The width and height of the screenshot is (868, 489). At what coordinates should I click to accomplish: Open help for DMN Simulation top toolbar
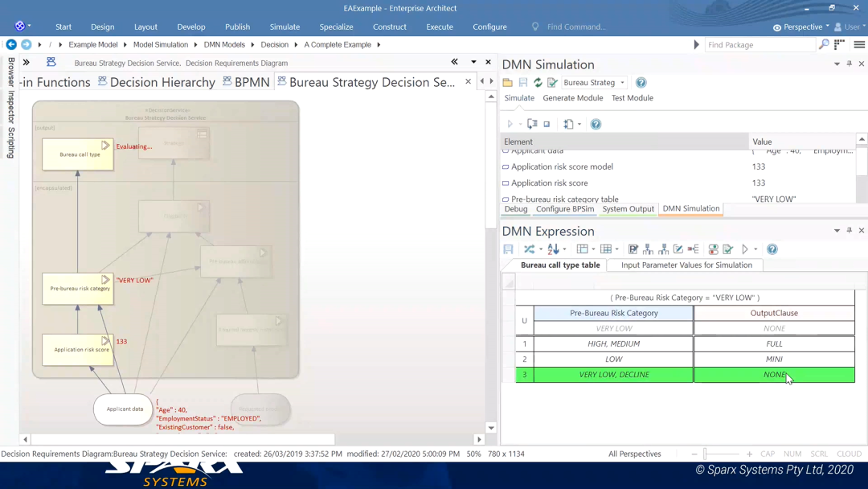(x=641, y=83)
